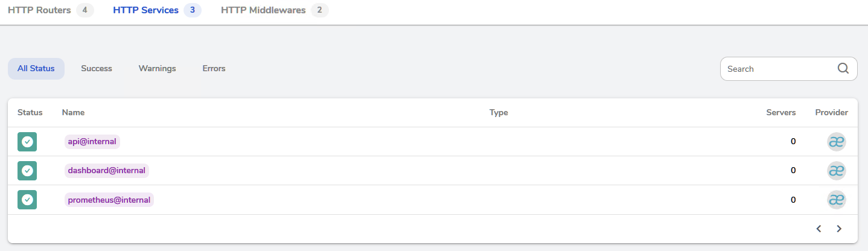The width and height of the screenshot is (868, 251).
Task: Go to the next page with the right chevron
Action: click(839, 229)
